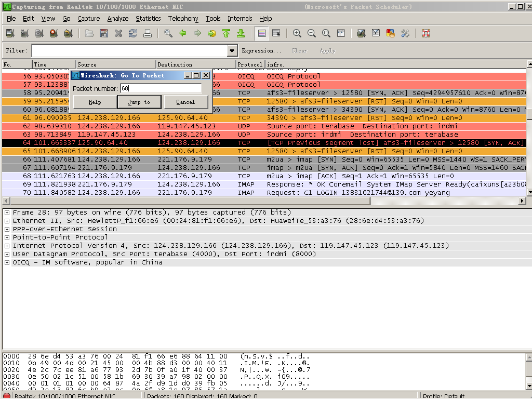The height and width of the screenshot is (399, 532).
Task: Click expert info status bar indicator
Action: coord(7,396)
